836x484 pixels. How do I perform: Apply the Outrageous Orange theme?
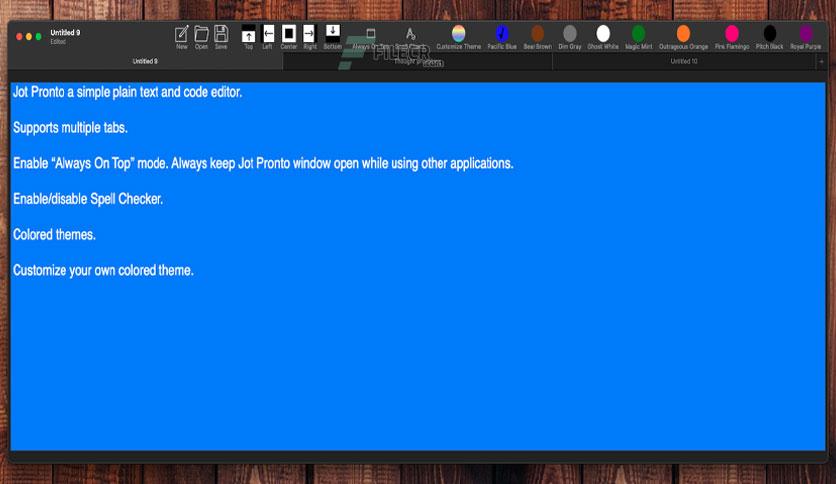pos(683,34)
